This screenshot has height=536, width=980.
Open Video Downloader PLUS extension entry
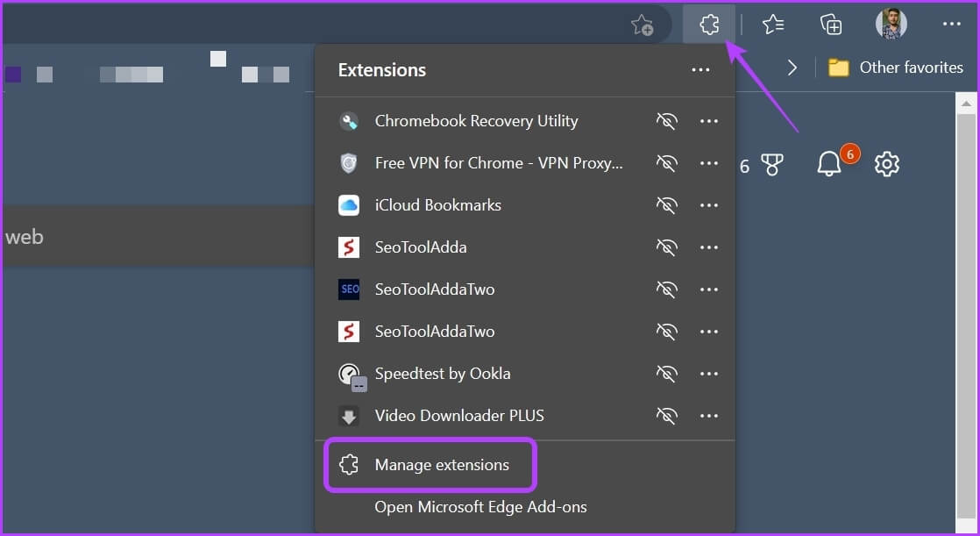click(459, 416)
